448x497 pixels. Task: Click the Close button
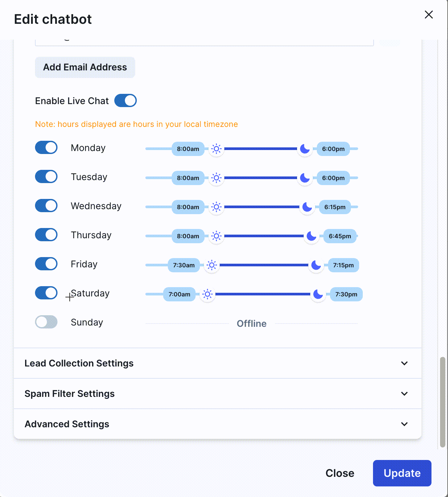point(340,473)
